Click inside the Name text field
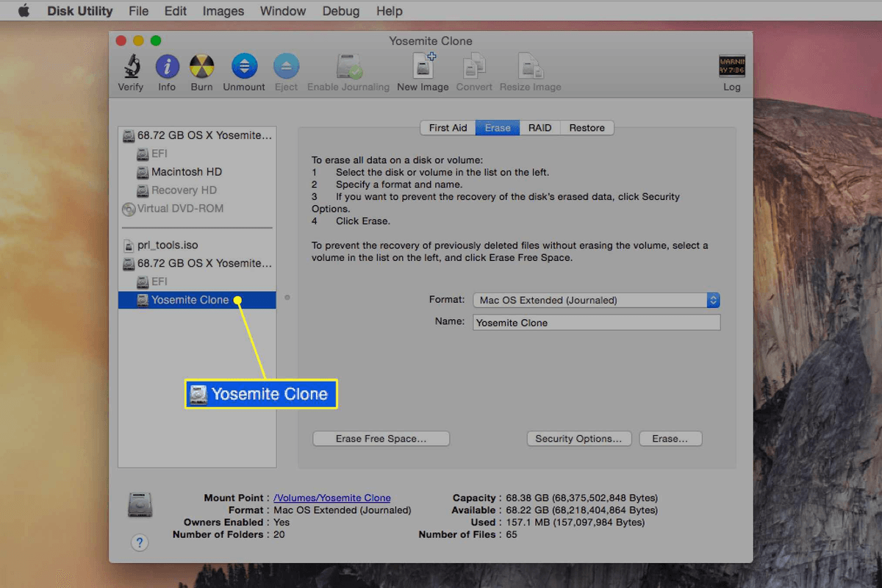 coord(595,323)
